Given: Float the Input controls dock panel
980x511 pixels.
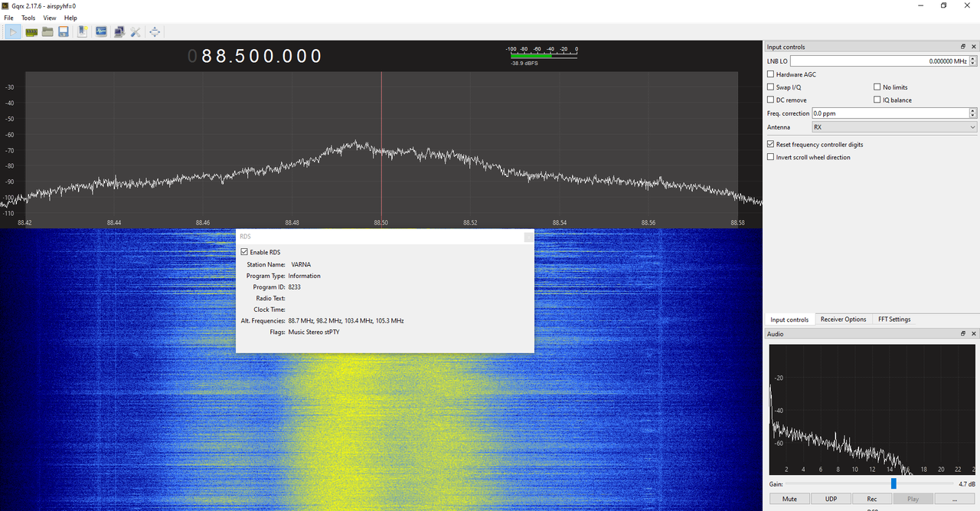Looking at the screenshot, I should point(963,47).
